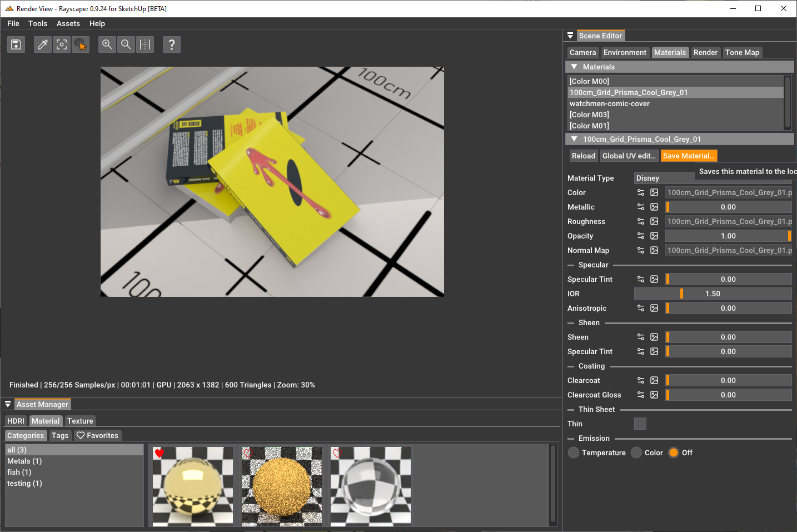Open Color parameter settings icon

641,192
